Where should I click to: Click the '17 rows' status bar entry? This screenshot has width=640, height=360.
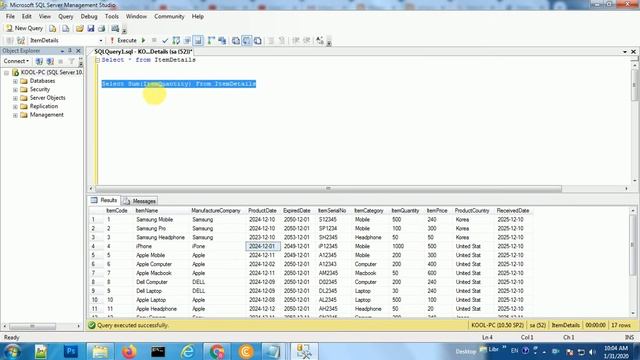point(620,325)
